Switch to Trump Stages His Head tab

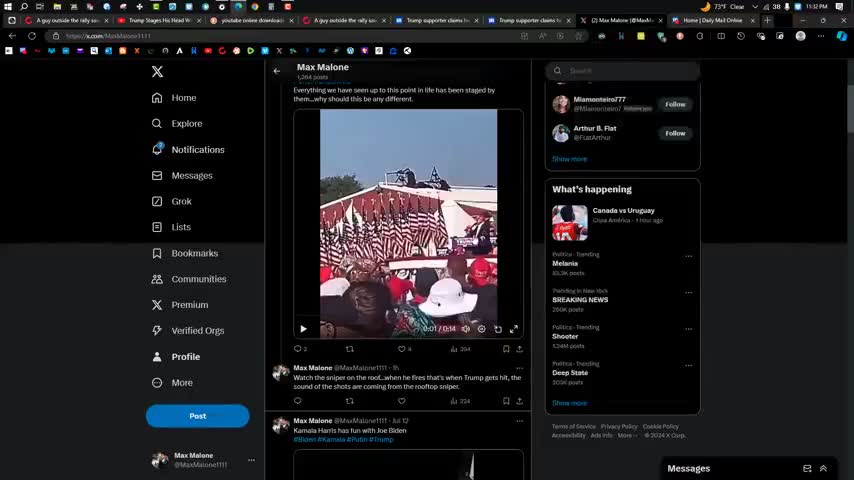point(158,20)
